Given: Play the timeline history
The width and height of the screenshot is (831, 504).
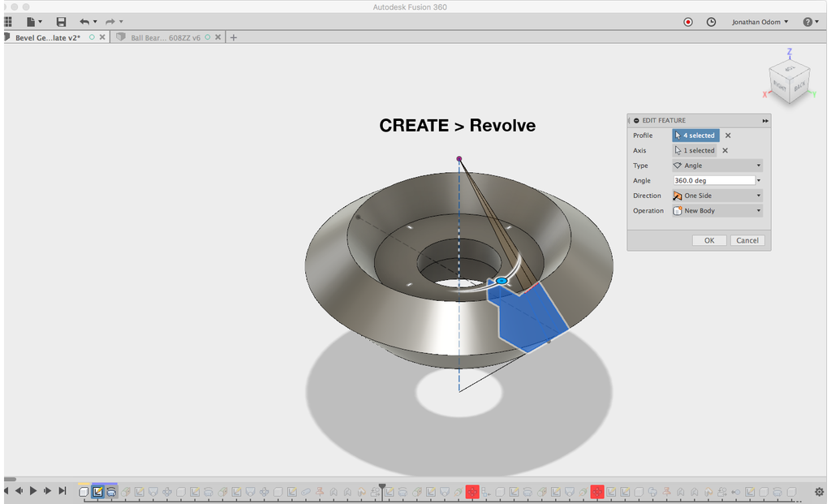Looking at the screenshot, I should pos(33,491).
